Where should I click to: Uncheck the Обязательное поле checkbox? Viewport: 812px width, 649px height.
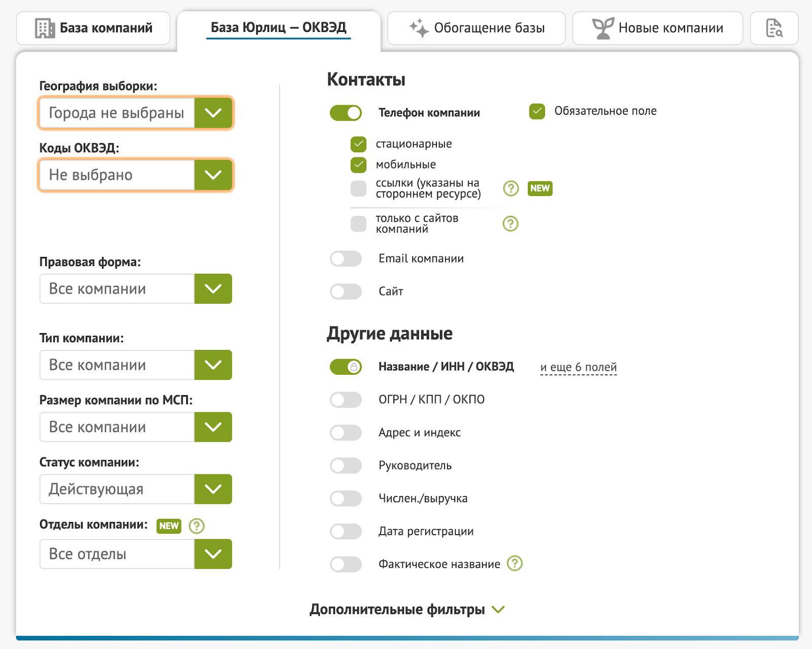[x=537, y=111]
